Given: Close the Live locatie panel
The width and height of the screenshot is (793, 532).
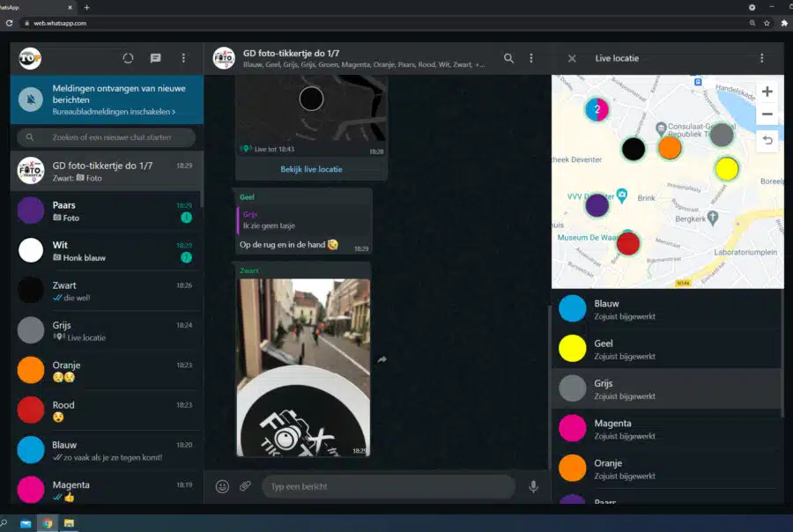Looking at the screenshot, I should 572,58.
